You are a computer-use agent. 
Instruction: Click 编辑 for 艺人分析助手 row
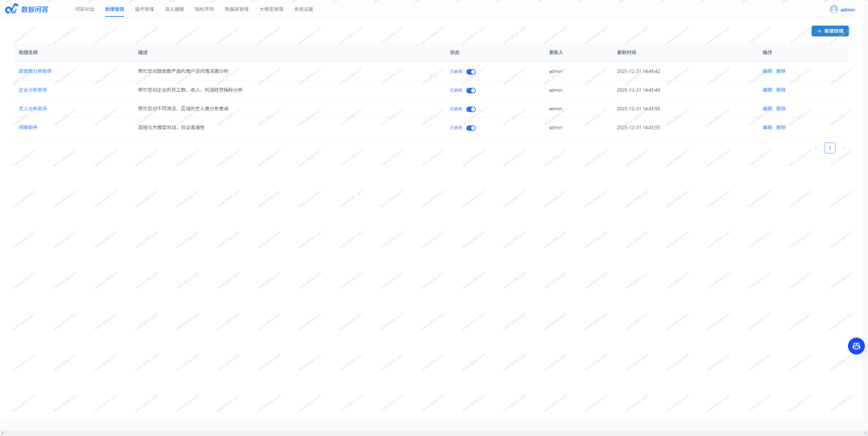pyautogui.click(x=767, y=109)
